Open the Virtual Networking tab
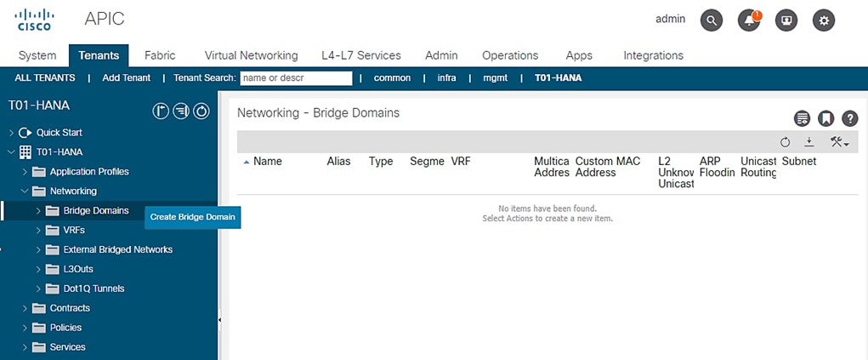This screenshot has height=360, width=868. coord(251,55)
